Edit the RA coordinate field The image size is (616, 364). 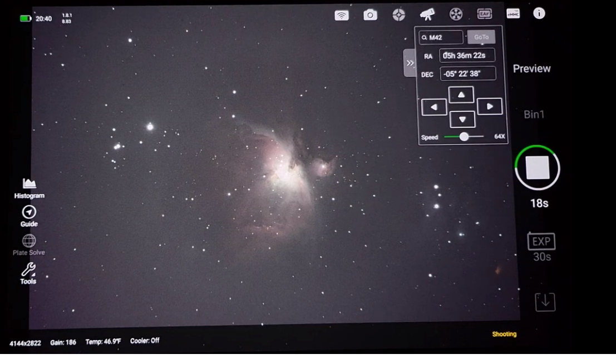pos(467,56)
